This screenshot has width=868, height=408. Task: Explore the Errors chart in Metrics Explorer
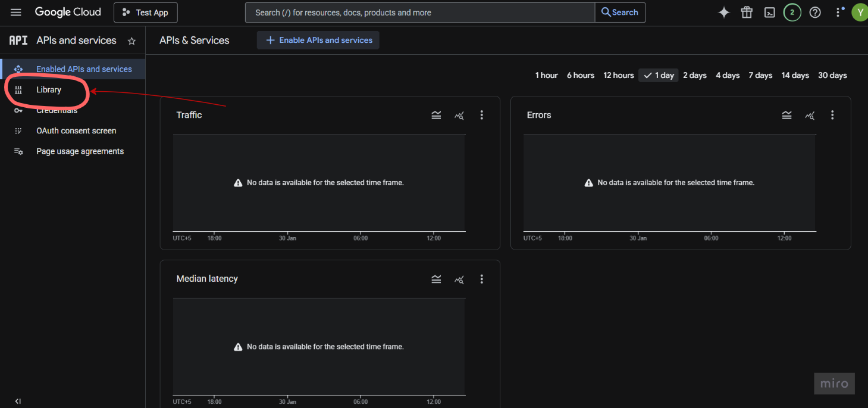click(810, 116)
